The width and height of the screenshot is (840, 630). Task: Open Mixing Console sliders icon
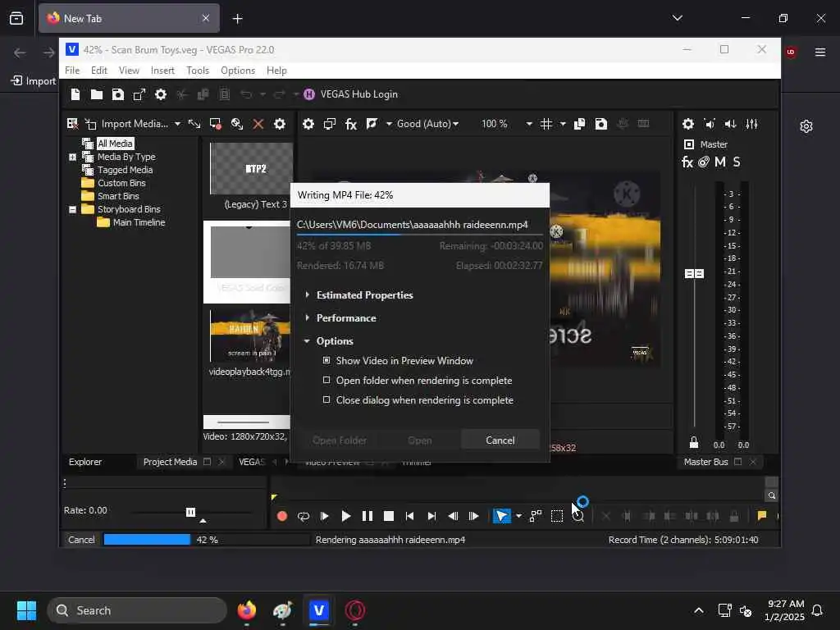(x=752, y=125)
